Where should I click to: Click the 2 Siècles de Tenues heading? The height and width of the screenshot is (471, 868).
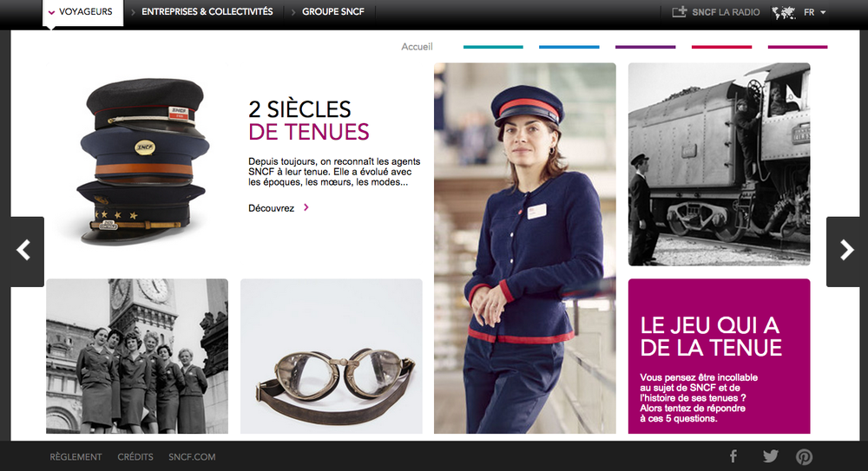(308, 121)
